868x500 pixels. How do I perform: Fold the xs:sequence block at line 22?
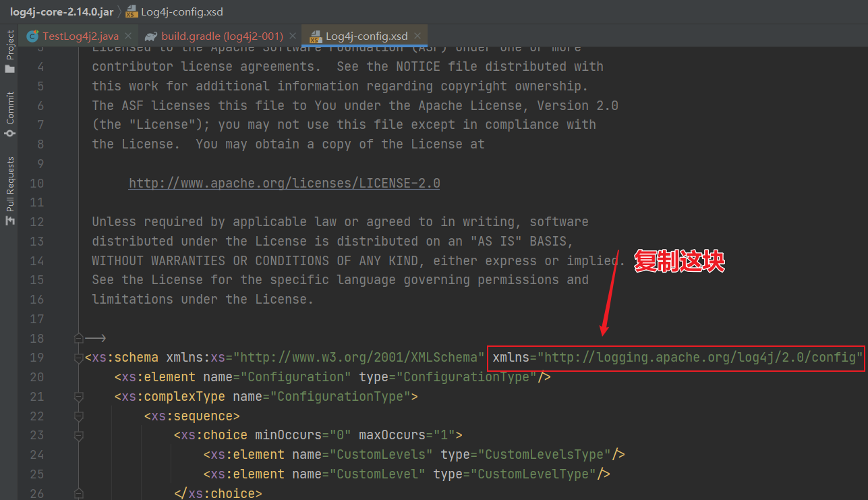79,416
